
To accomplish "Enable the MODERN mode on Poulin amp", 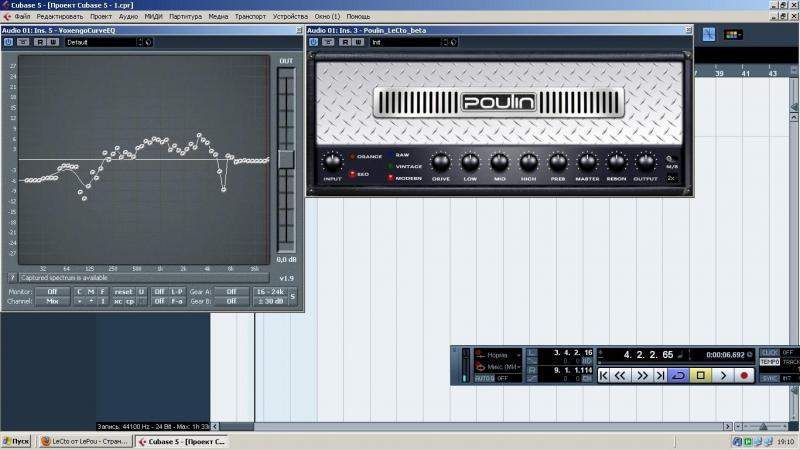I will [x=391, y=177].
